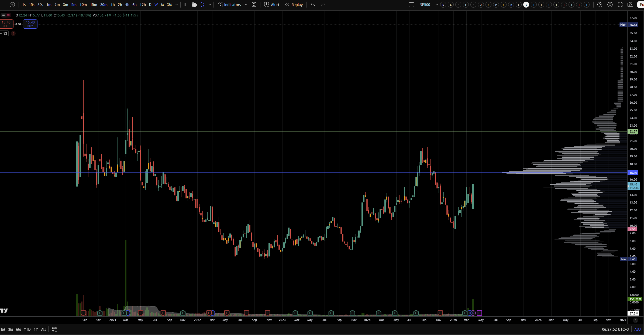Viewport: 644px width, 335px height.
Task: Toggle the layout square button near SP500
Action: pyautogui.click(x=411, y=5)
